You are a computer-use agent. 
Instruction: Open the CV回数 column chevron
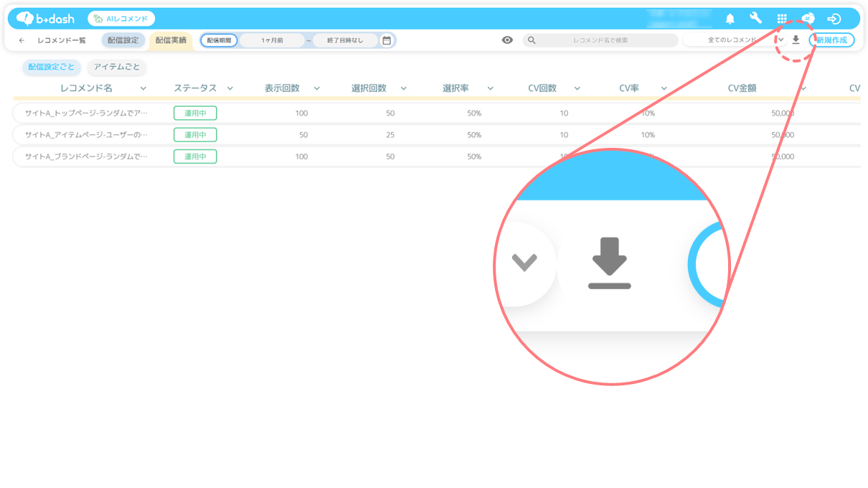point(577,88)
